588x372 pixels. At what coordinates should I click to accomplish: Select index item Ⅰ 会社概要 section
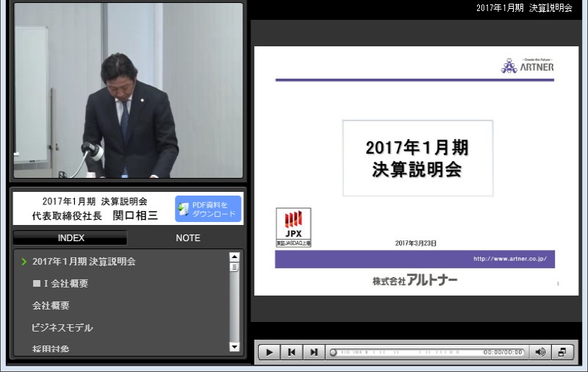coord(60,284)
